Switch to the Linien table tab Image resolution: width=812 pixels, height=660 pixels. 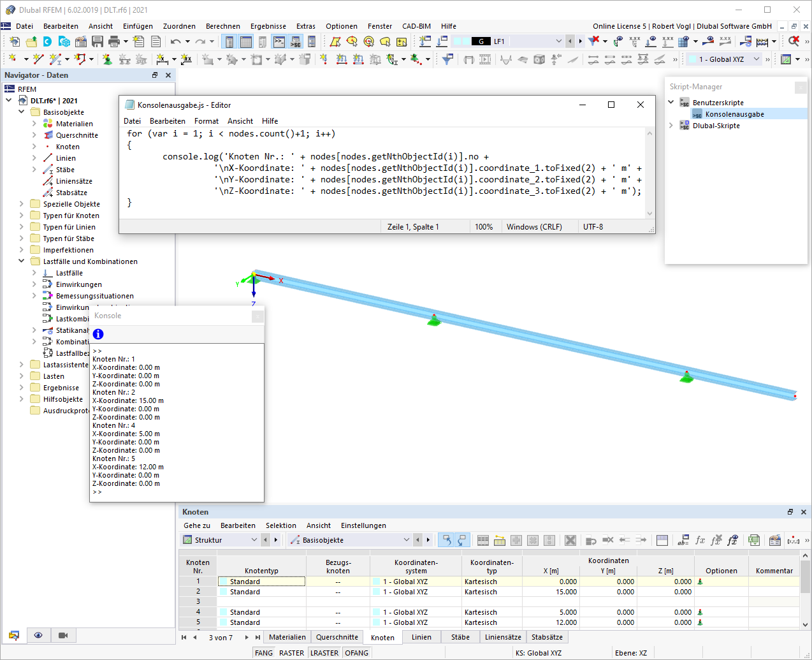(421, 637)
